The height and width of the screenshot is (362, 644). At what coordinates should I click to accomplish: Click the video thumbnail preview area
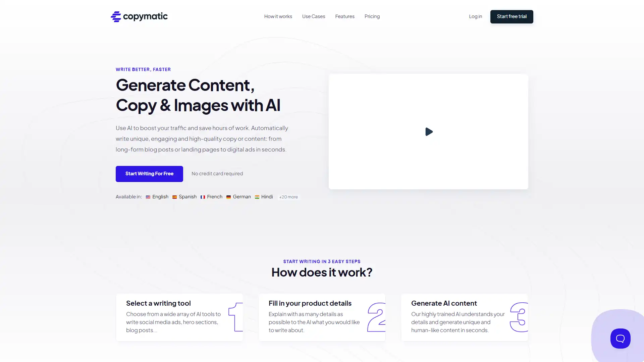tap(427, 131)
